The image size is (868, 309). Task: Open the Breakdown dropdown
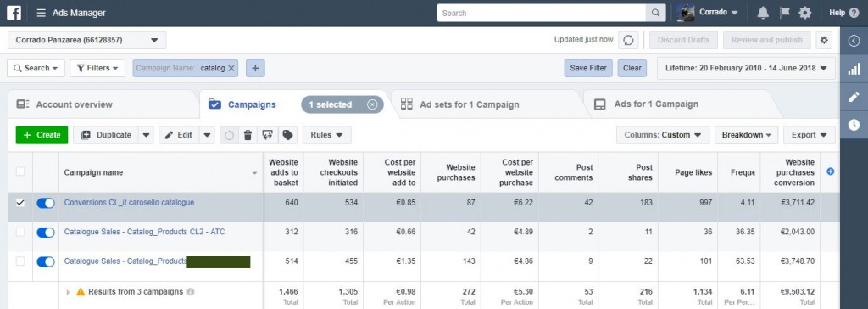tap(746, 135)
